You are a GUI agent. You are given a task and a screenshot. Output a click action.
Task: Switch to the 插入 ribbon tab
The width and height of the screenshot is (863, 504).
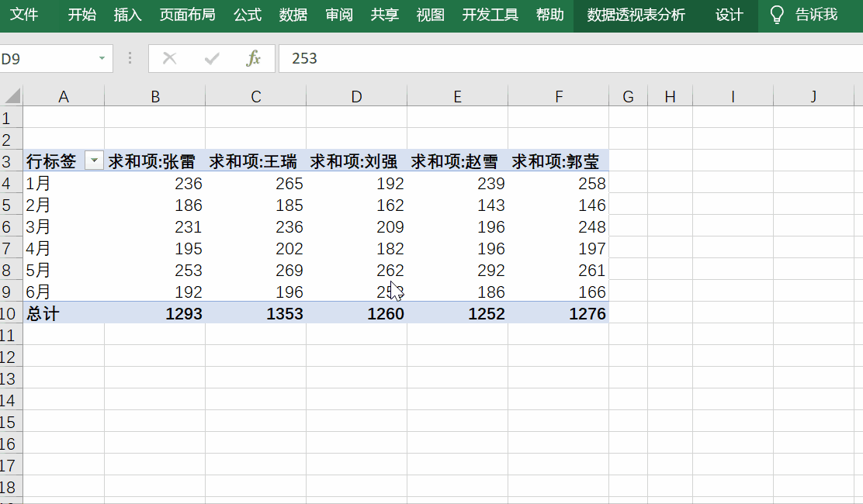pyautogui.click(x=127, y=15)
